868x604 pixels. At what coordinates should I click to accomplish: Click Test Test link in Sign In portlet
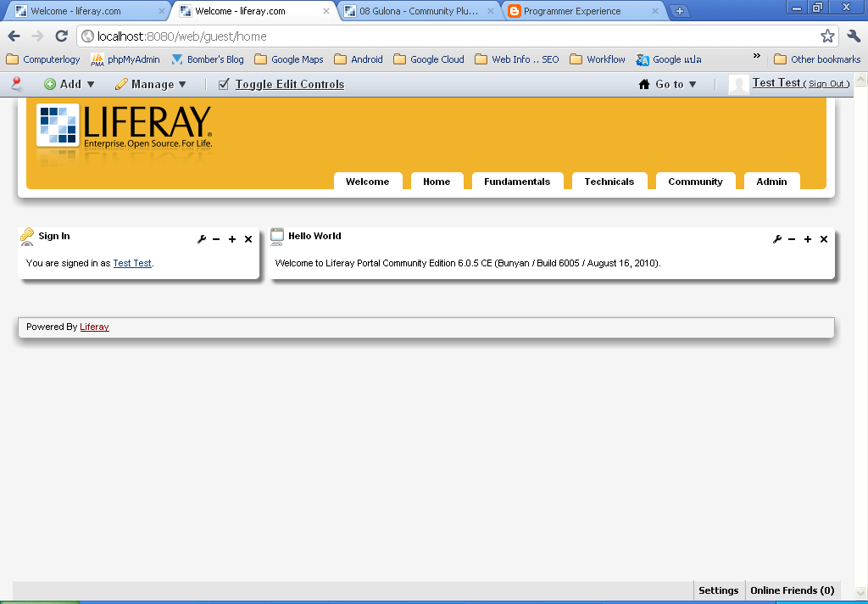click(x=132, y=263)
